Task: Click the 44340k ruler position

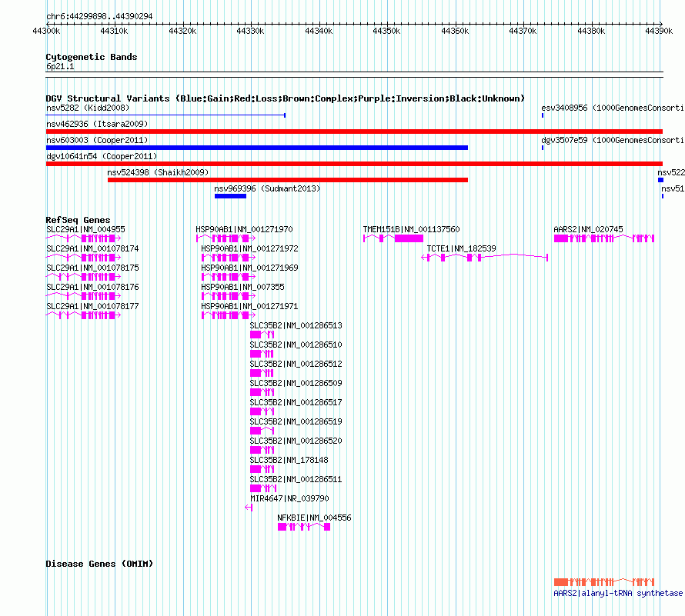Action: 319,31
